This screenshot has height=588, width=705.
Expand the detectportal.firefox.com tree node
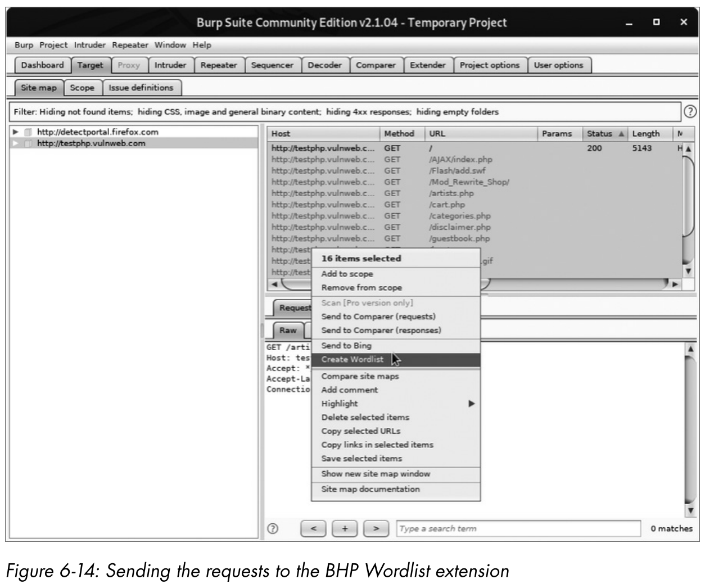[16, 132]
